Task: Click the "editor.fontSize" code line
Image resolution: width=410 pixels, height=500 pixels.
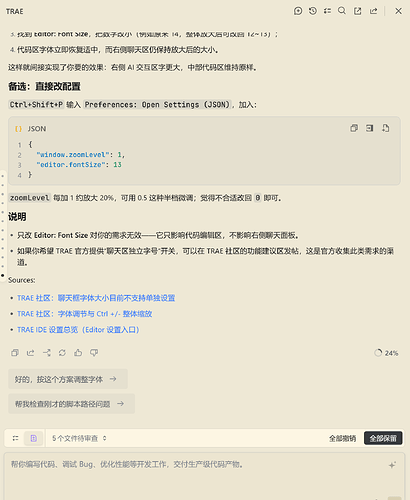Action: (79, 165)
